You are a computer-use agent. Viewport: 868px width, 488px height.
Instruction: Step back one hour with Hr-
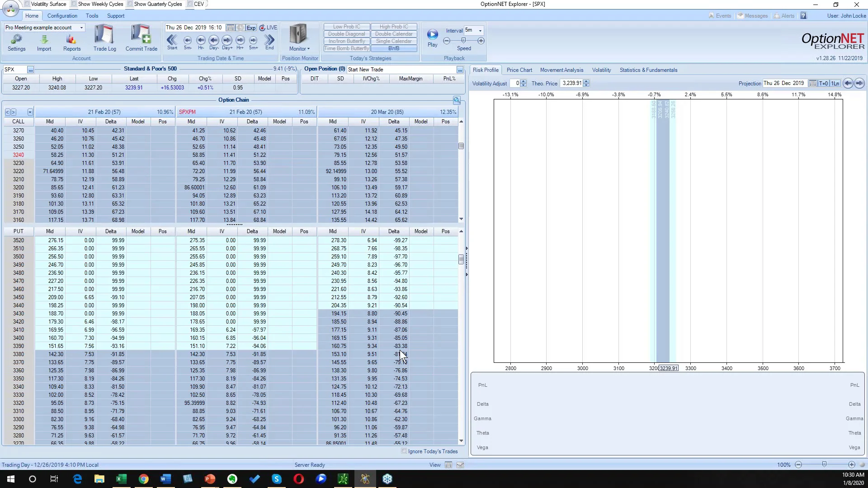[201, 42]
